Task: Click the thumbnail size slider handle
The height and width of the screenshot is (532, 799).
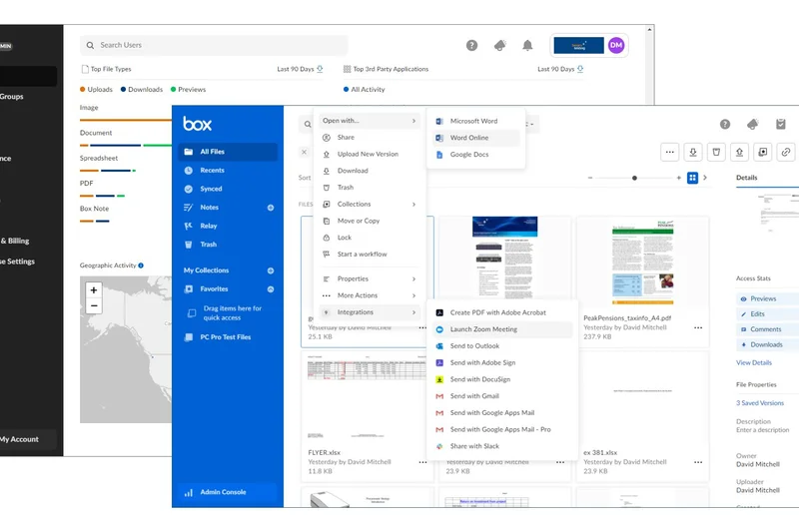Action: (x=634, y=178)
